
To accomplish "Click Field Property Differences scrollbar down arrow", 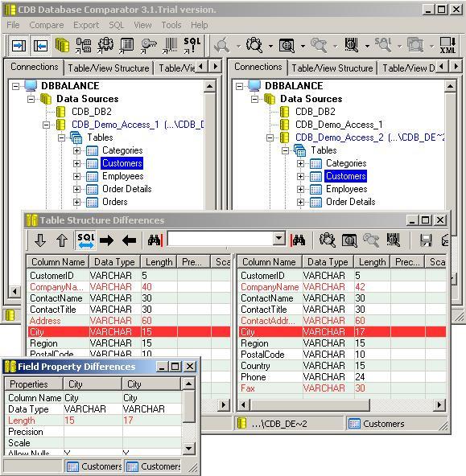I will click(x=188, y=448).
